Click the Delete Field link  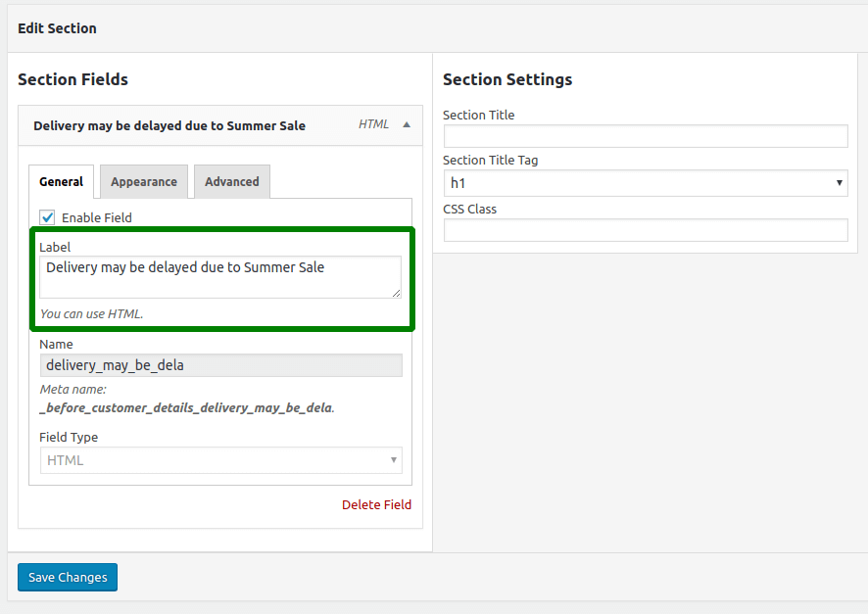coord(376,504)
